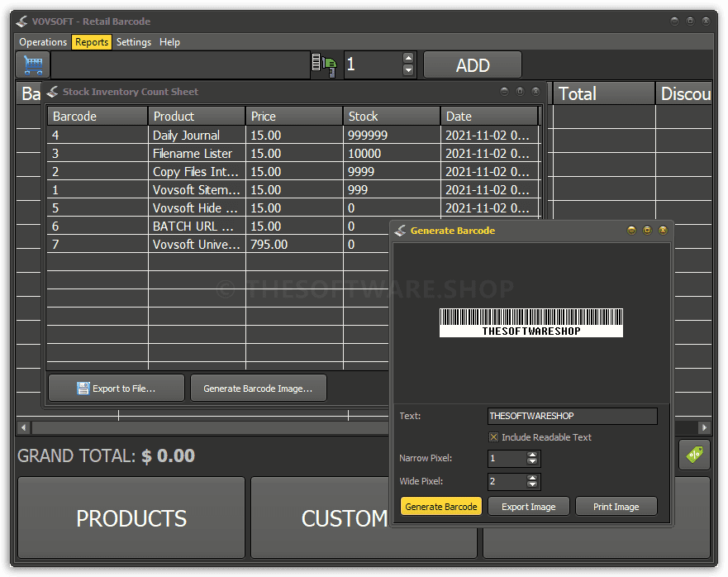Click the horizontal scrollbar right arrow
The width and height of the screenshot is (728, 577).
(704, 427)
